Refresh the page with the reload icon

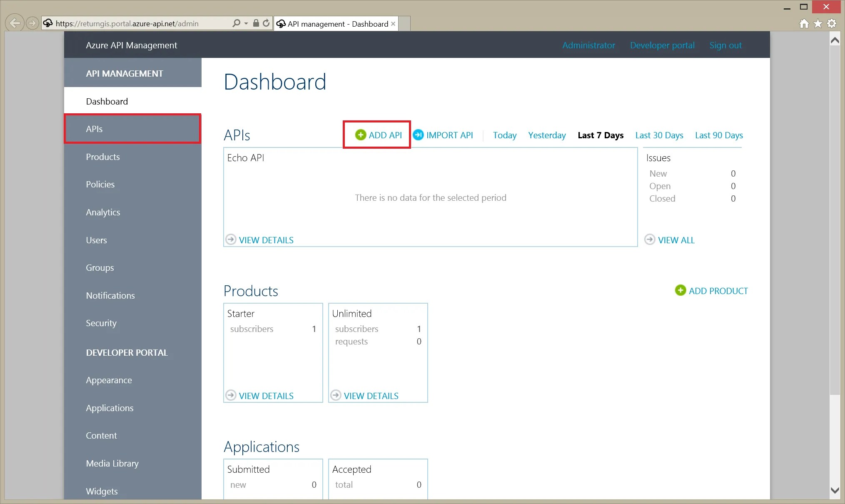[266, 23]
